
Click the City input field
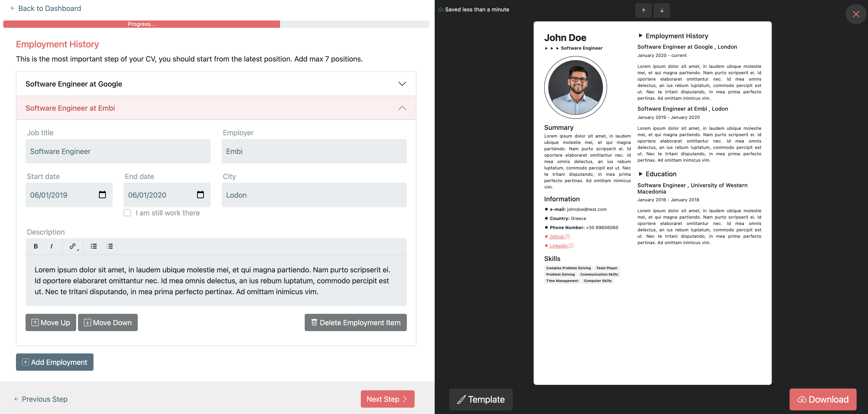click(x=314, y=195)
